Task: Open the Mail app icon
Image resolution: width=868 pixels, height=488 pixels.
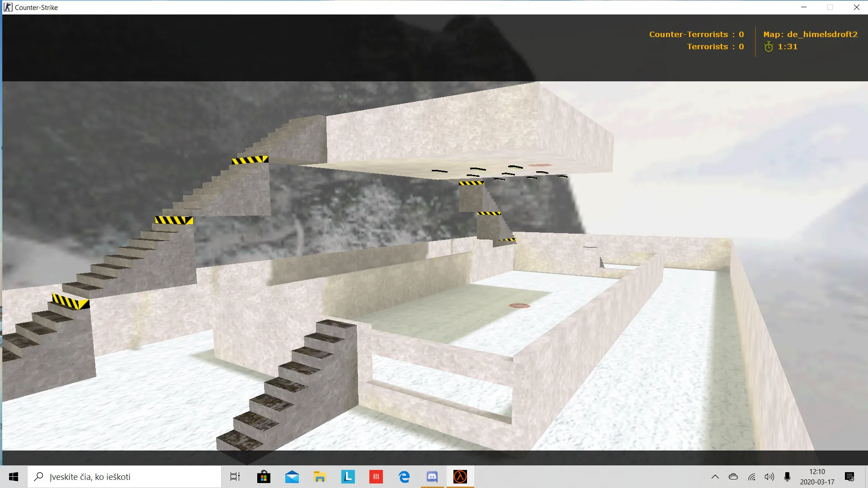Action: point(292,477)
